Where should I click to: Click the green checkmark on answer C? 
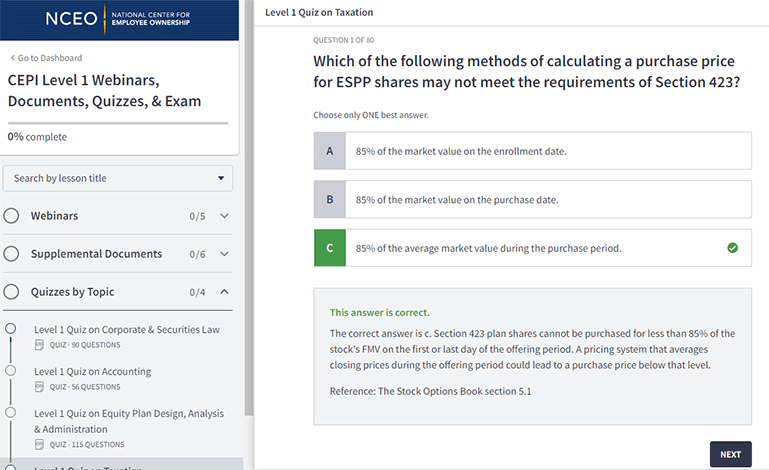tap(732, 248)
